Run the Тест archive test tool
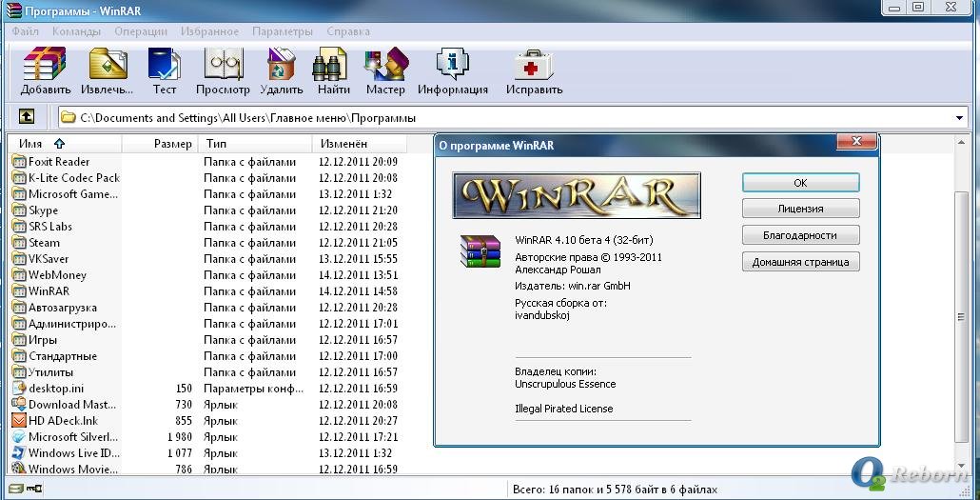This screenshot has width=980, height=500. pyautogui.click(x=165, y=65)
